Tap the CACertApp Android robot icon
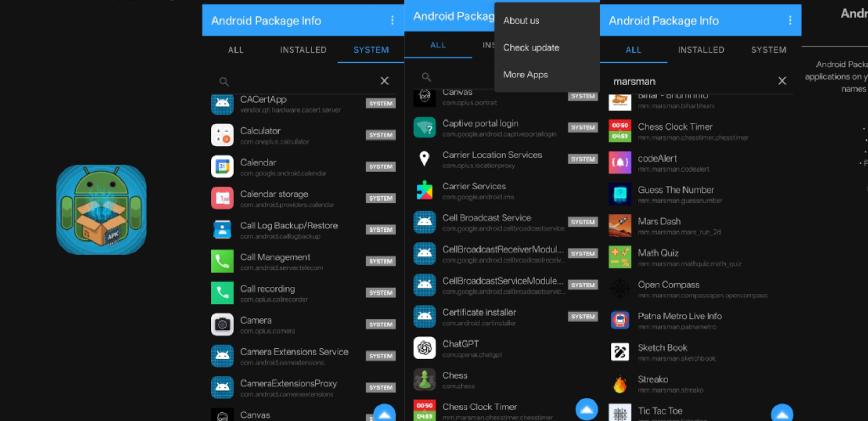The image size is (868, 421). 222,104
